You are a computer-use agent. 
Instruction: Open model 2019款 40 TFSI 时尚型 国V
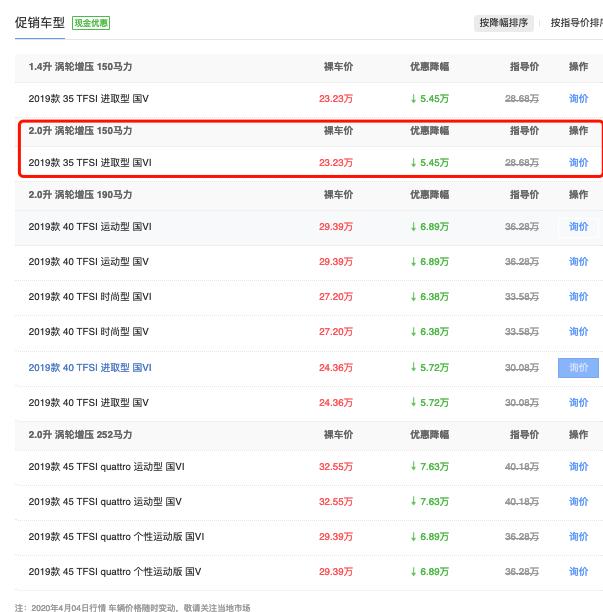pyautogui.click(x=89, y=332)
